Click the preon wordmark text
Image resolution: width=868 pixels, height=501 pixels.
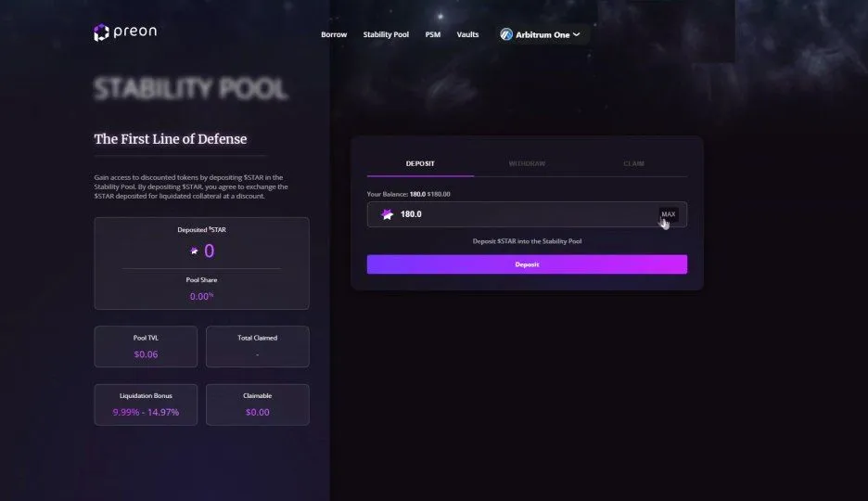click(135, 32)
